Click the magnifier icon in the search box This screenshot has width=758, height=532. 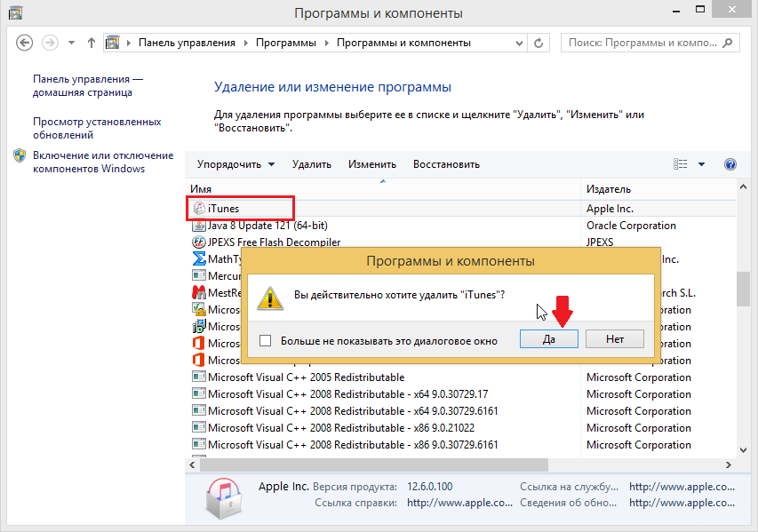click(x=727, y=43)
